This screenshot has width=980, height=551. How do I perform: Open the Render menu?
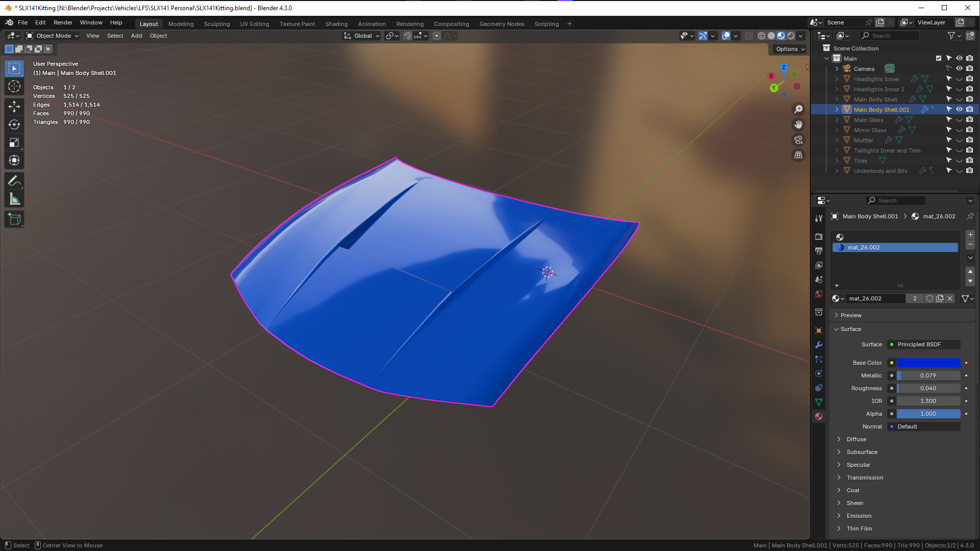click(x=63, y=22)
